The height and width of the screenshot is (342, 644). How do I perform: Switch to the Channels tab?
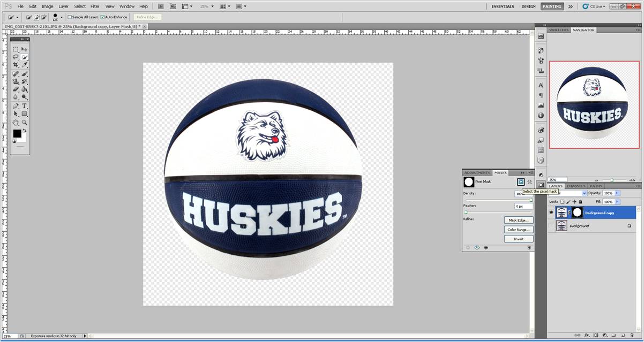point(576,186)
